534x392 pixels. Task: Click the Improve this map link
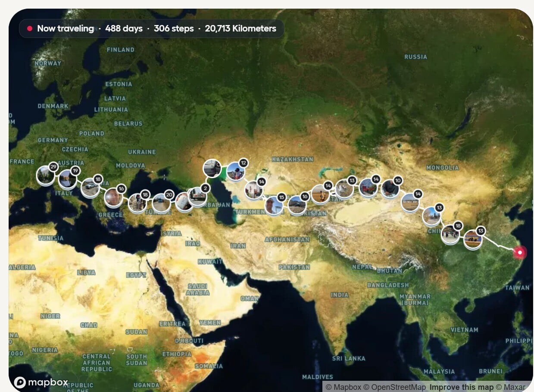click(x=461, y=387)
